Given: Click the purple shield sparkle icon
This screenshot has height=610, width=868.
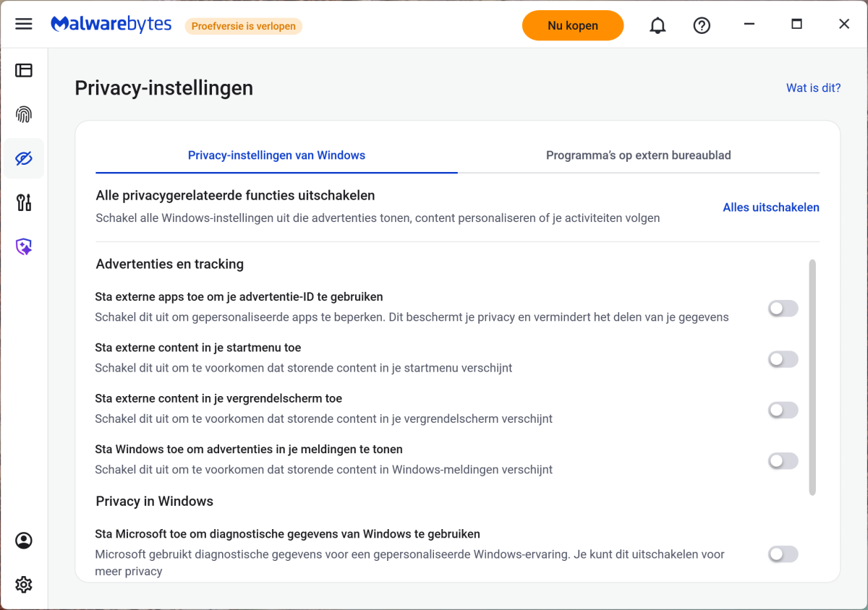Looking at the screenshot, I should click(24, 247).
